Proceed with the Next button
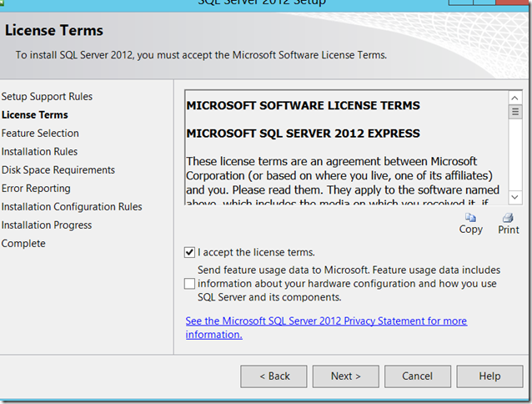532x404 pixels. click(346, 376)
